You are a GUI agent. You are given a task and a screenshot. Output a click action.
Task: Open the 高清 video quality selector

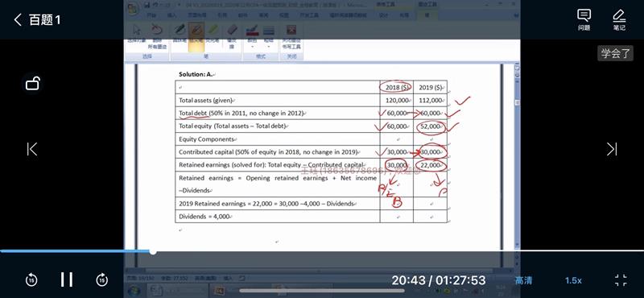(524, 280)
